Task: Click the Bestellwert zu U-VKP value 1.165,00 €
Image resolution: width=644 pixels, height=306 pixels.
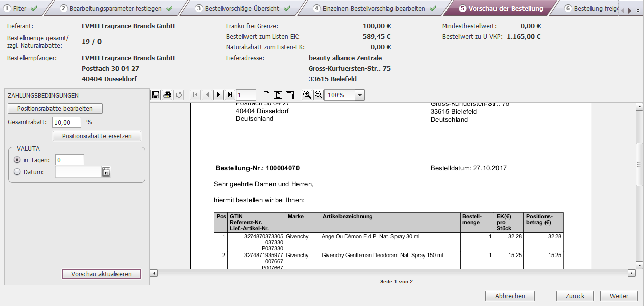Action: tap(524, 37)
